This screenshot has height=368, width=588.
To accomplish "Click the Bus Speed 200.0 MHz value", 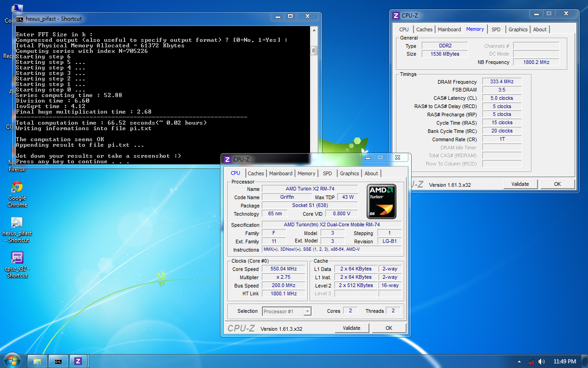I will 283,286.
